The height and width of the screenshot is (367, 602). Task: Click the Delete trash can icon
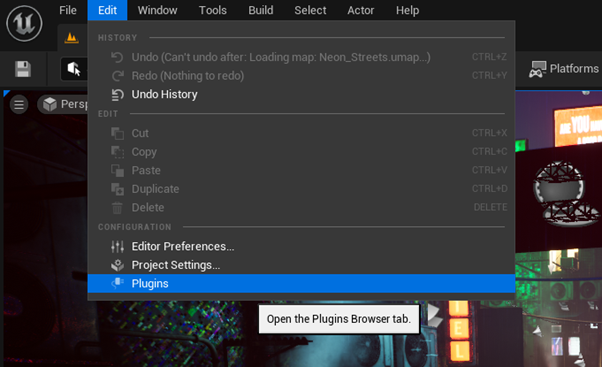[117, 208]
